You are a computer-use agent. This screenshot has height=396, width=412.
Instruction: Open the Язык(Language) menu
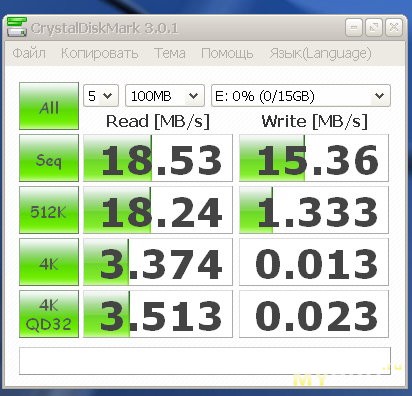pyautogui.click(x=320, y=54)
